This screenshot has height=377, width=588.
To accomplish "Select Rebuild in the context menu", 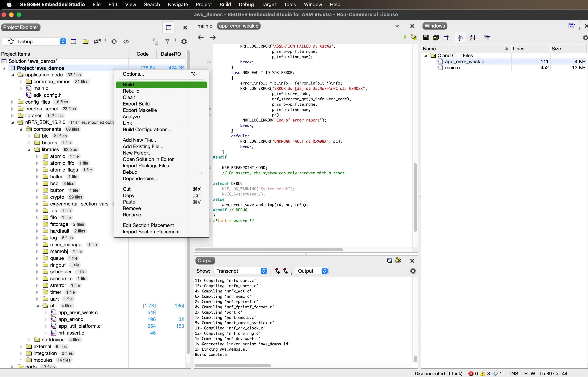I will pos(131,91).
